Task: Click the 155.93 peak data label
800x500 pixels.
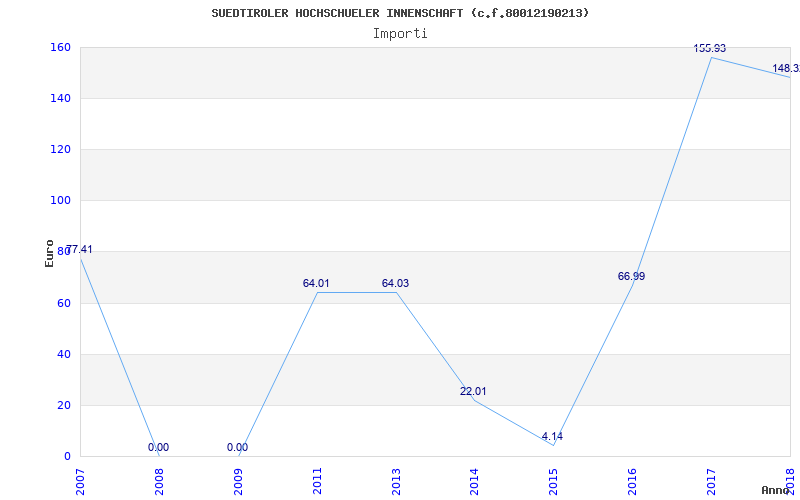Action: tap(710, 48)
